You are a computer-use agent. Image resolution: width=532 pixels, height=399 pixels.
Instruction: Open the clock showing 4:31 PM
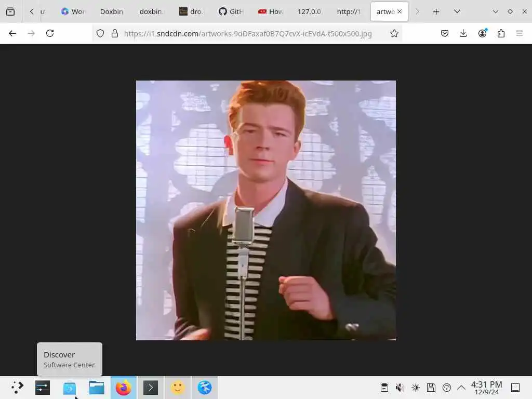(x=486, y=388)
